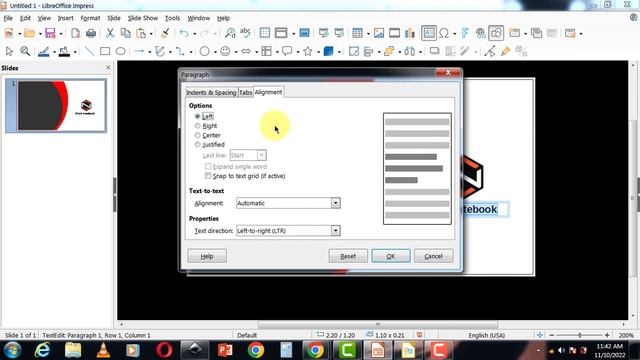This screenshot has width=640, height=360.
Task: Click the Stars and Banners star icon
Action: (308, 51)
